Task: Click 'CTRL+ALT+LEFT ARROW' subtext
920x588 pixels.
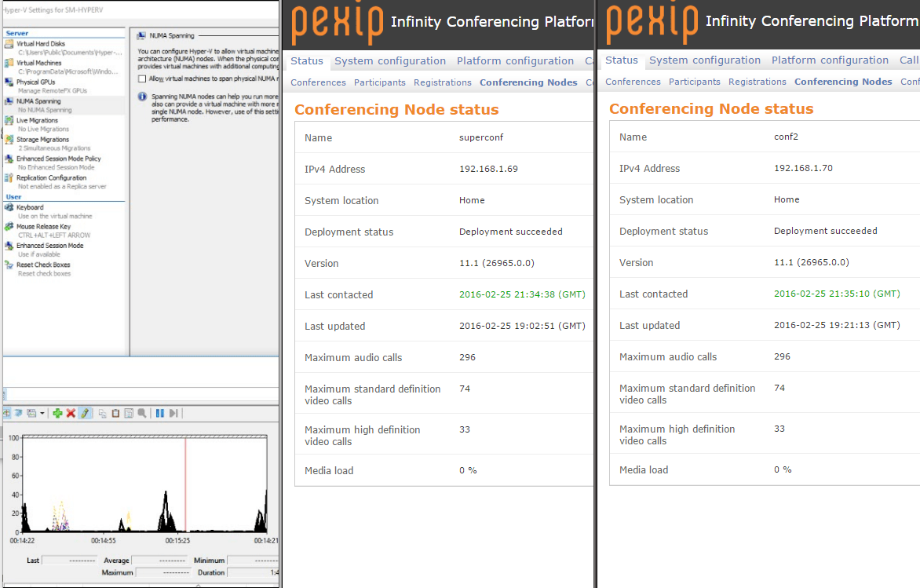Action: coord(54,236)
